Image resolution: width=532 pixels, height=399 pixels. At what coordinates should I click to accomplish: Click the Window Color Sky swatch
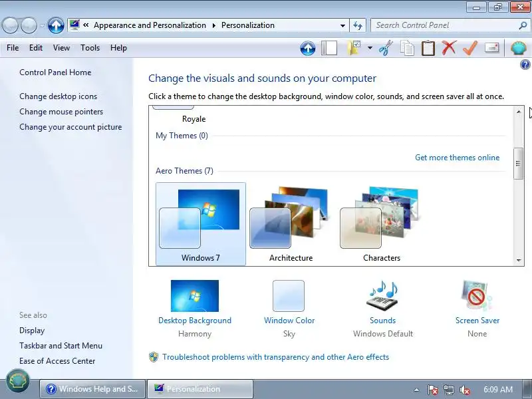point(289,296)
